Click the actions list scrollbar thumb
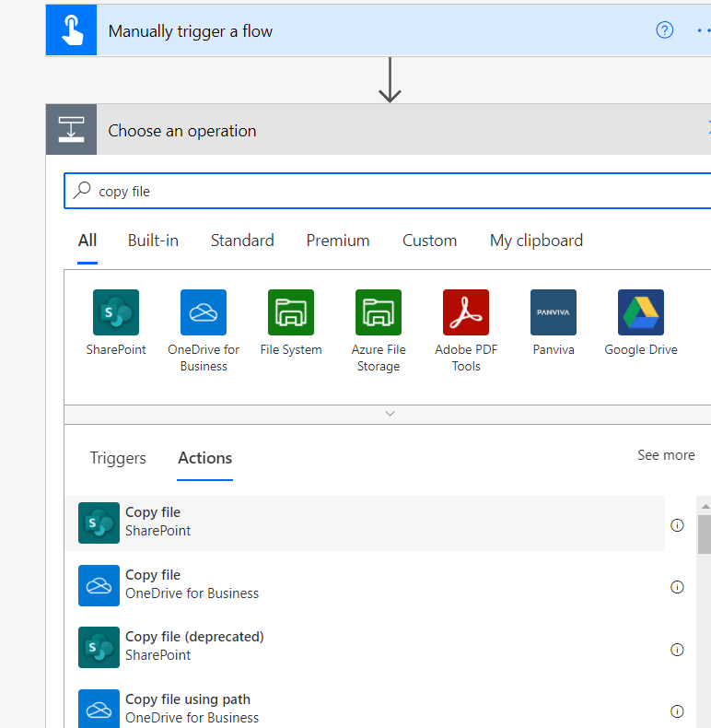This screenshot has height=728, width=711. point(705,534)
